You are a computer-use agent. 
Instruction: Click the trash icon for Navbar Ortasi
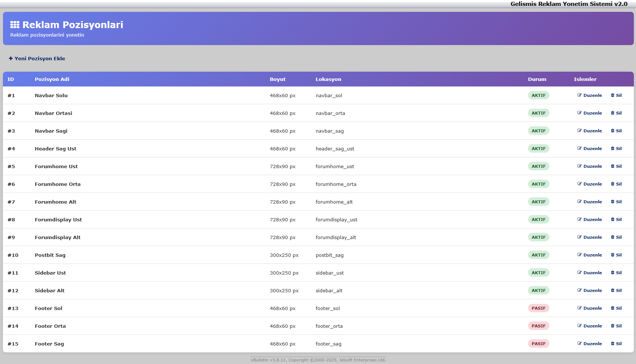click(613, 113)
